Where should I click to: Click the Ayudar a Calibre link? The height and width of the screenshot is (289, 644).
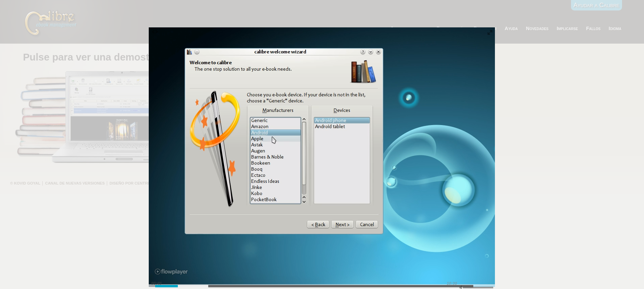point(596,5)
